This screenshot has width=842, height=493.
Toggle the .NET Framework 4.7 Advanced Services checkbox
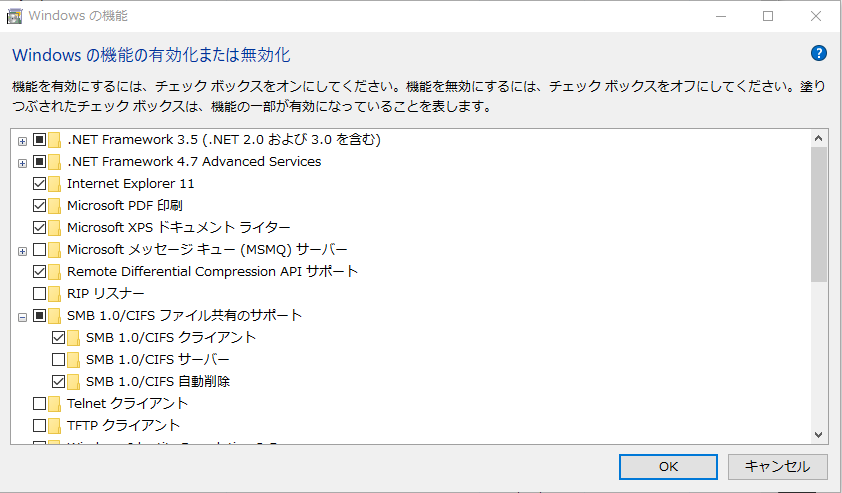pos(39,162)
